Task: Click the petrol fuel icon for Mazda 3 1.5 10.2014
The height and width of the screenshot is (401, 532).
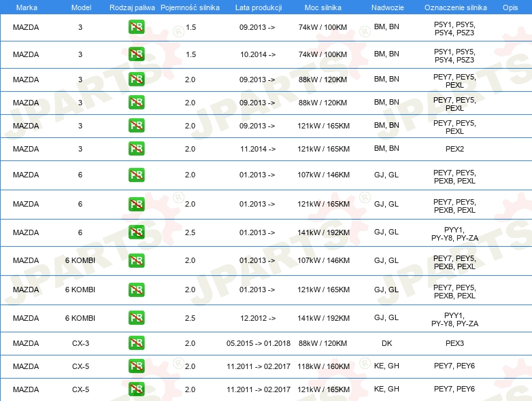Action: click(x=136, y=54)
